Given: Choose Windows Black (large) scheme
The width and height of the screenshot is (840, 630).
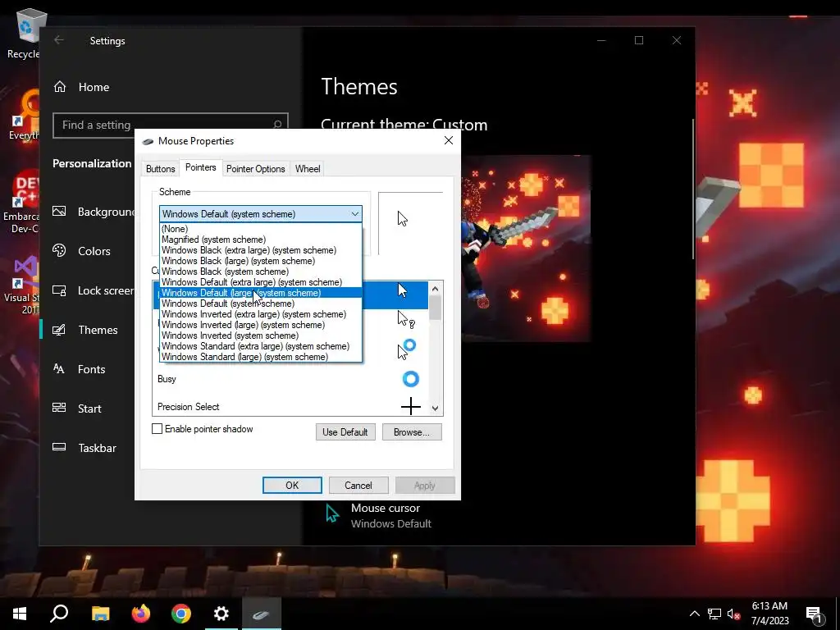Looking at the screenshot, I should (261, 261).
